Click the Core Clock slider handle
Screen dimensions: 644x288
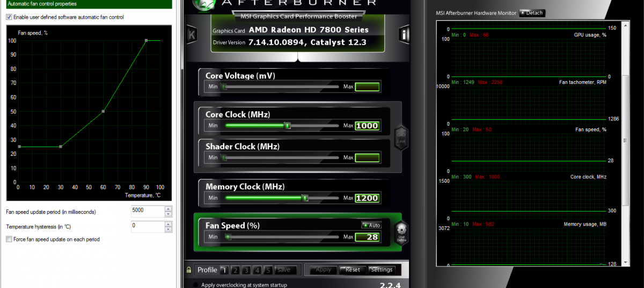pyautogui.click(x=288, y=126)
